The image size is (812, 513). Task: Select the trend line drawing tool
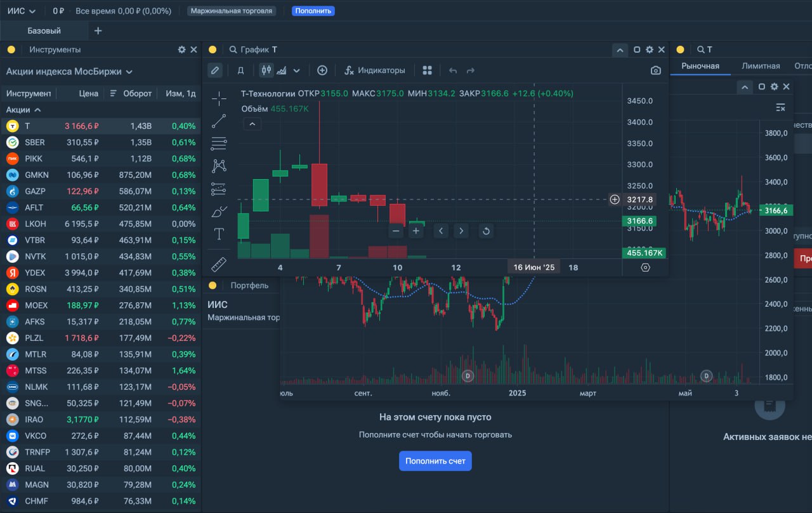(x=219, y=121)
